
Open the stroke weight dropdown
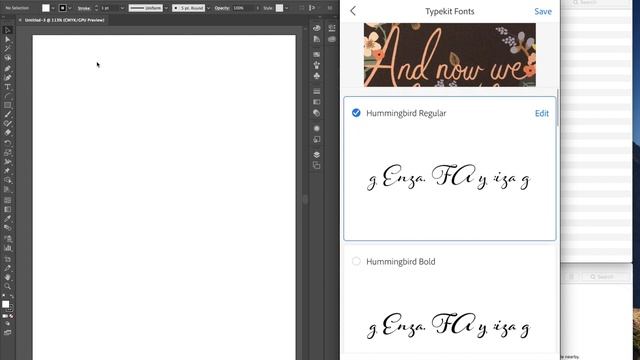pos(122,8)
